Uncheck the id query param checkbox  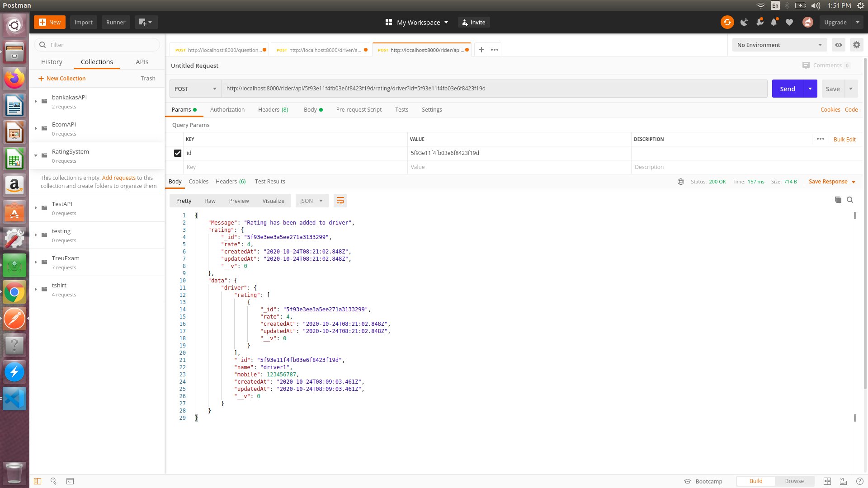178,153
